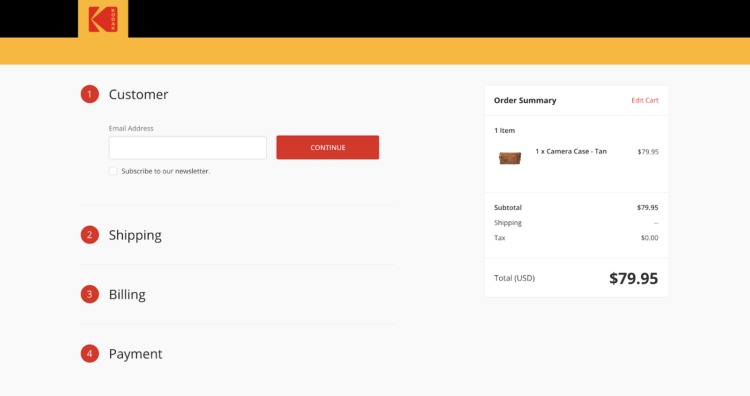Click the large $79.95 total amount

coord(633,278)
